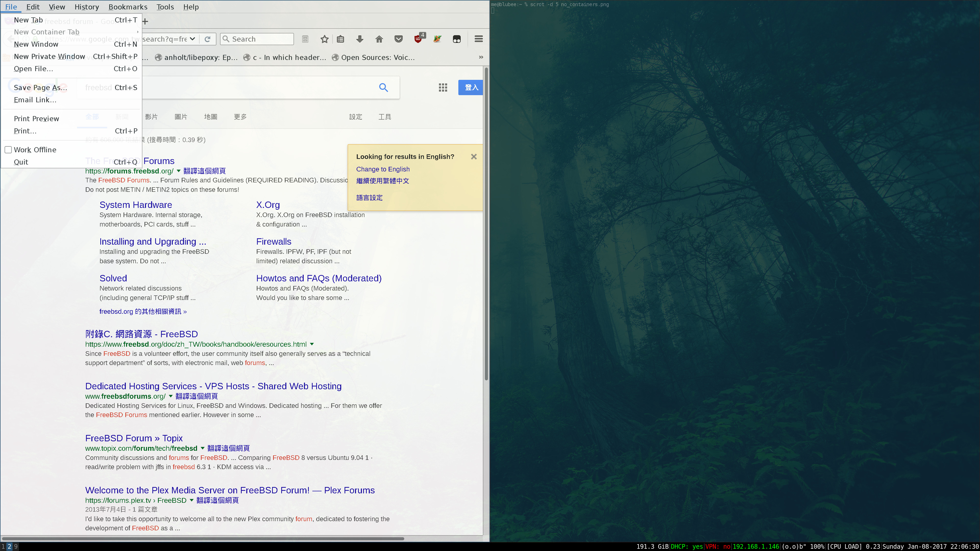Image resolution: width=980 pixels, height=551 pixels.
Task: Reload the page with the refresh icon
Action: [x=207, y=39]
